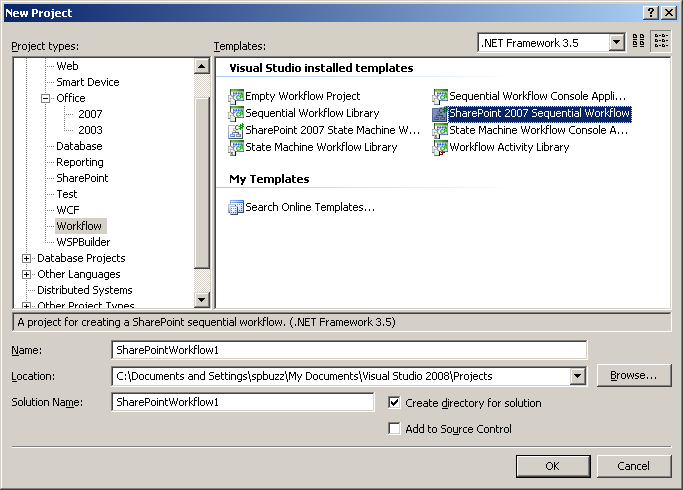Select the Workflow project type

tap(81, 226)
